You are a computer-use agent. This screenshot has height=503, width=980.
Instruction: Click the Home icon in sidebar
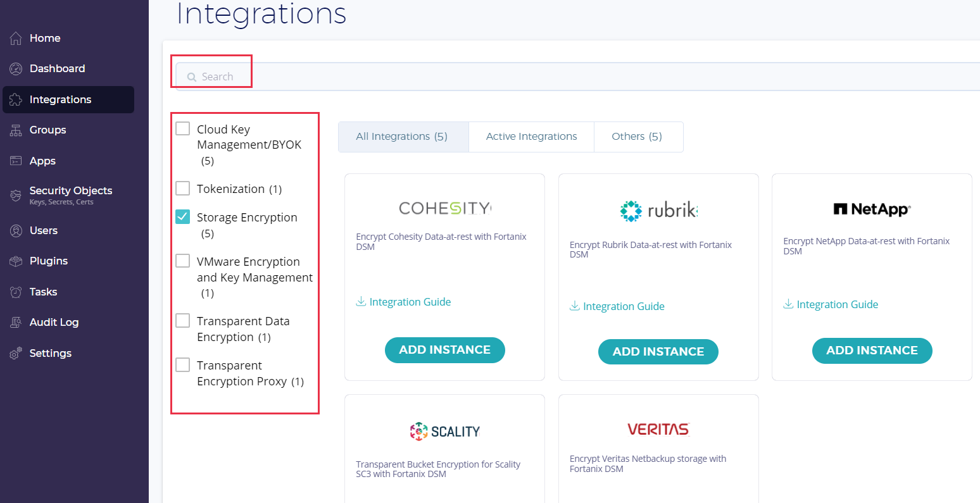coord(16,39)
